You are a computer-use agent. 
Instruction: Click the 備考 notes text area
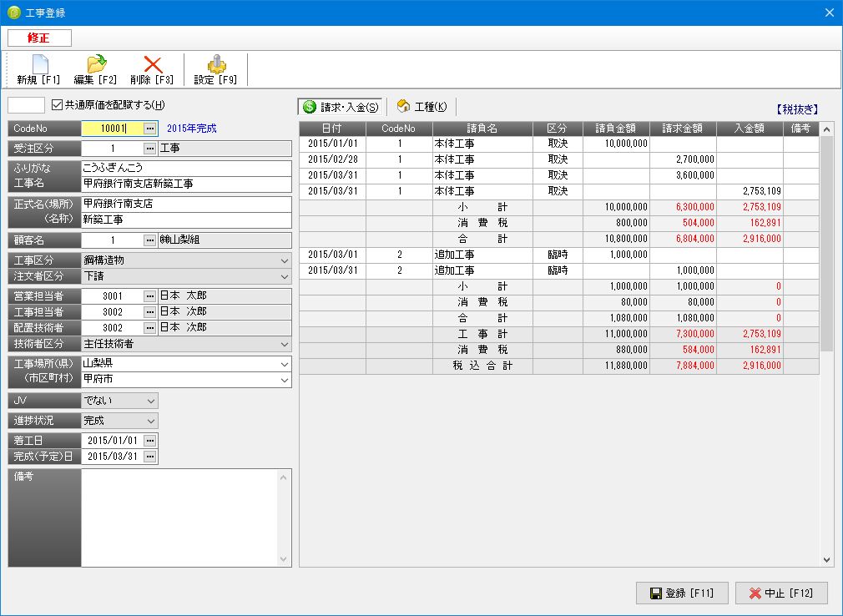[x=179, y=518]
